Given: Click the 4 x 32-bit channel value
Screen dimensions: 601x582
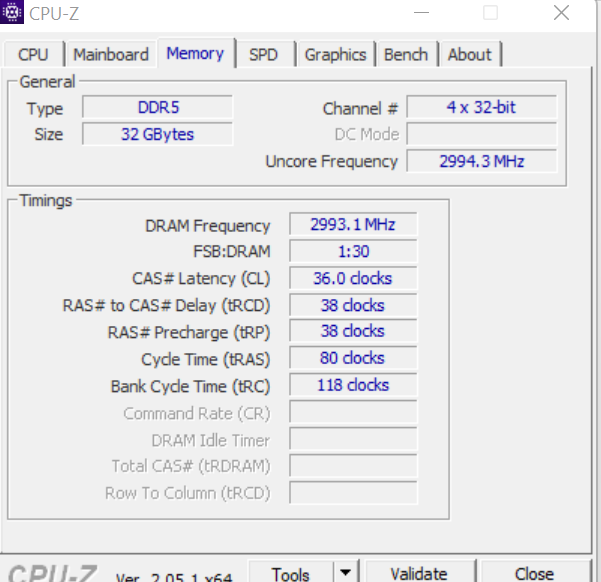Looking at the screenshot, I should pos(481,107).
